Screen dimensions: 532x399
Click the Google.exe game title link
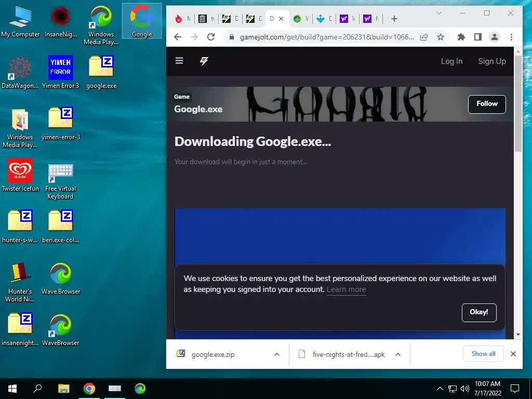pos(198,109)
